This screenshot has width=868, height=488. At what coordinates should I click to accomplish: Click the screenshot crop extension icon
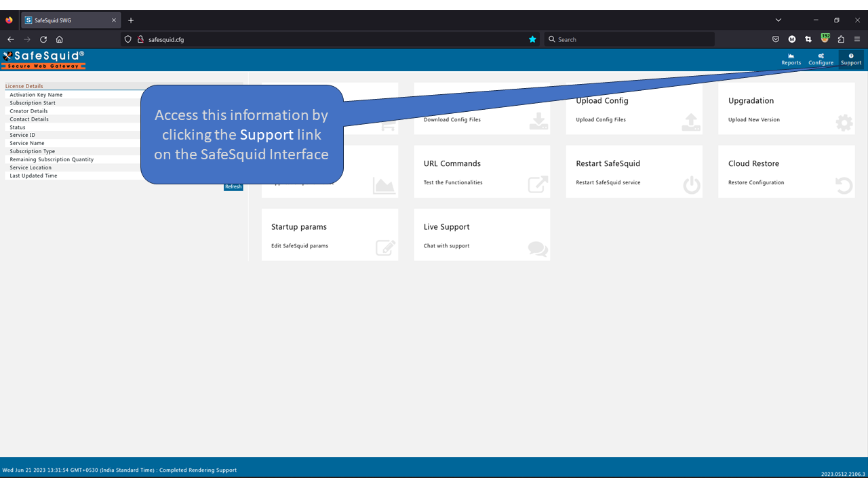tap(808, 39)
